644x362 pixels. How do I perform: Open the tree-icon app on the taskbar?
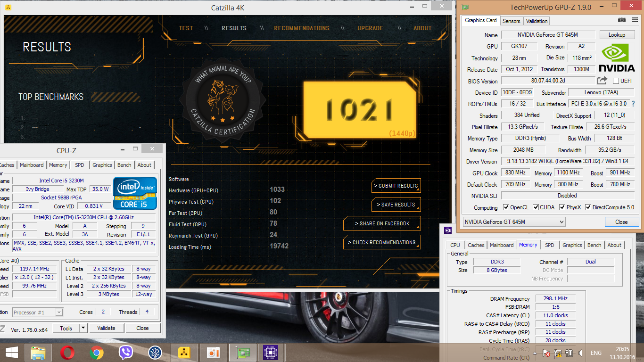coord(155,353)
